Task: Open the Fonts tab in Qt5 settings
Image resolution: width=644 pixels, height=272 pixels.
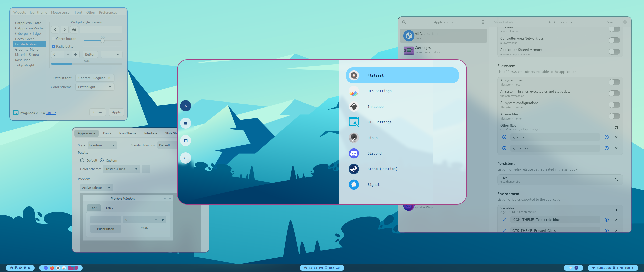Action: click(107, 133)
